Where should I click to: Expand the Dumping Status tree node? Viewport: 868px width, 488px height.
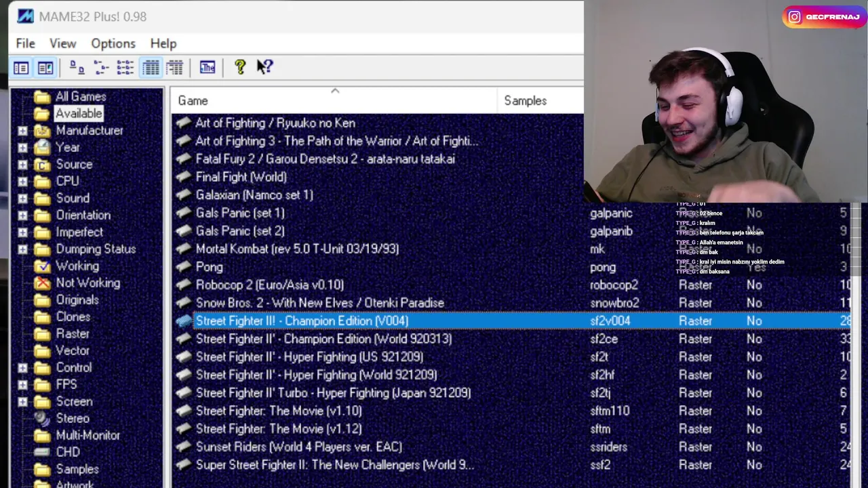pyautogui.click(x=22, y=249)
